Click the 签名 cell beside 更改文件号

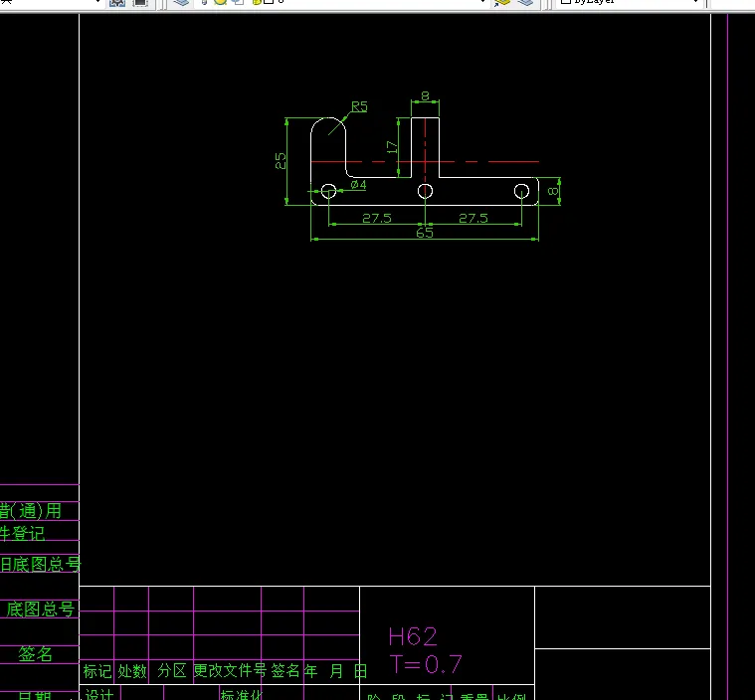(x=285, y=670)
